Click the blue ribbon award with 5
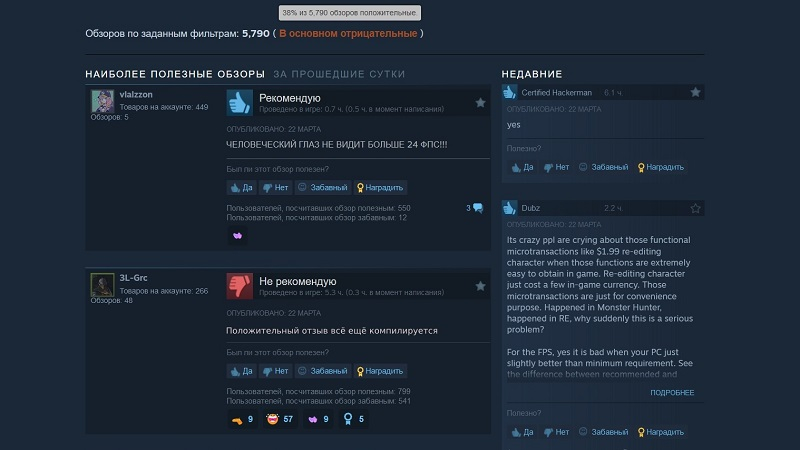The width and height of the screenshot is (800, 450). tap(354, 419)
